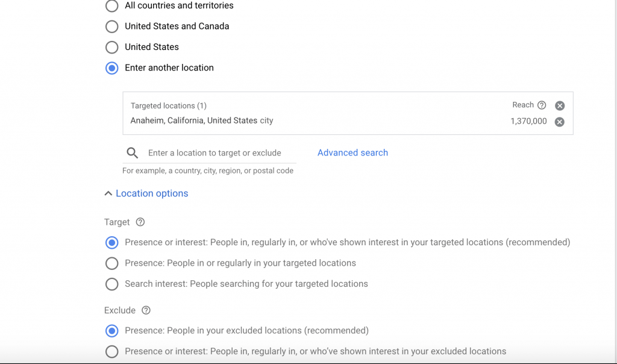Click the search magnifier icon

pos(132,152)
